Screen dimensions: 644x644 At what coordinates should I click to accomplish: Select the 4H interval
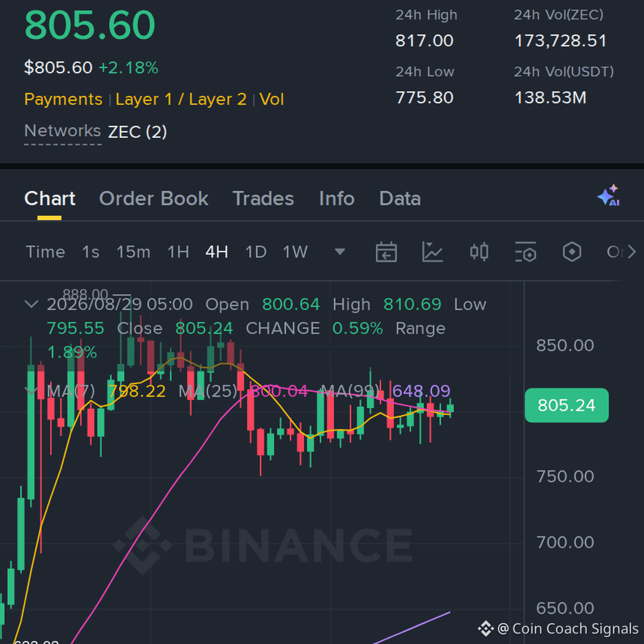point(217,252)
